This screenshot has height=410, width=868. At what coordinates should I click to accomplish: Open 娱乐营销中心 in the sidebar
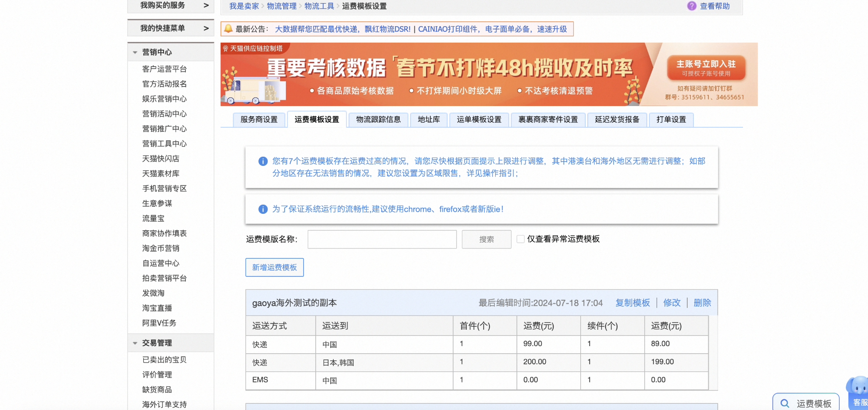(x=164, y=99)
